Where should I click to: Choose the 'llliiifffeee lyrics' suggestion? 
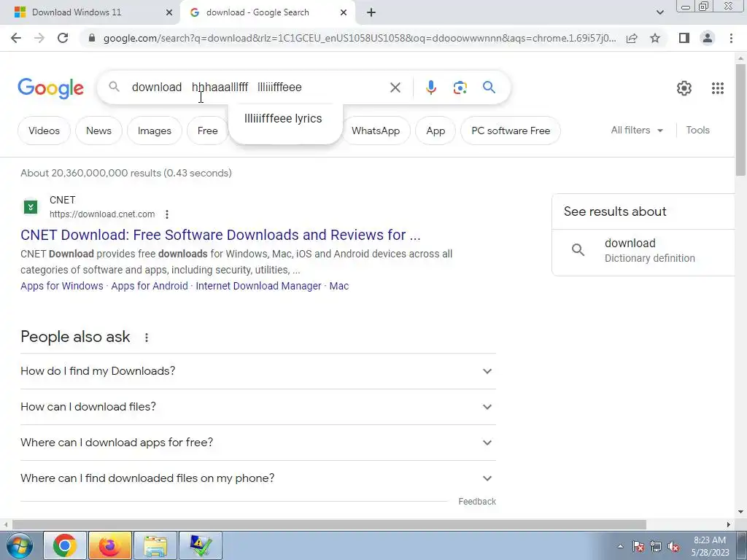click(x=283, y=119)
